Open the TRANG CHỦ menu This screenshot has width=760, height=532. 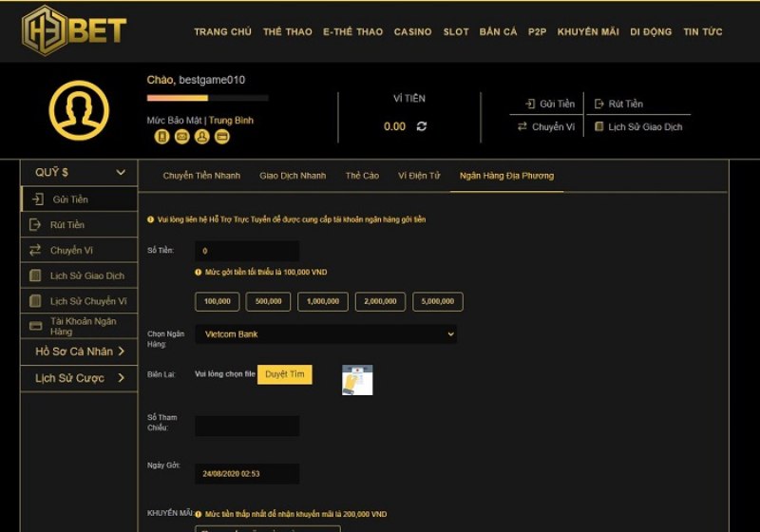click(222, 32)
